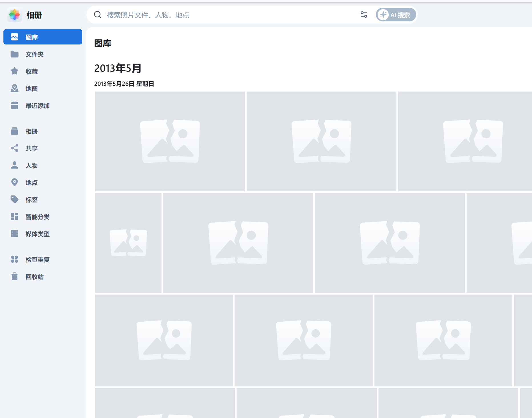Open the 共享 shared photos section
Viewport: 532px width, 418px height.
click(x=31, y=148)
